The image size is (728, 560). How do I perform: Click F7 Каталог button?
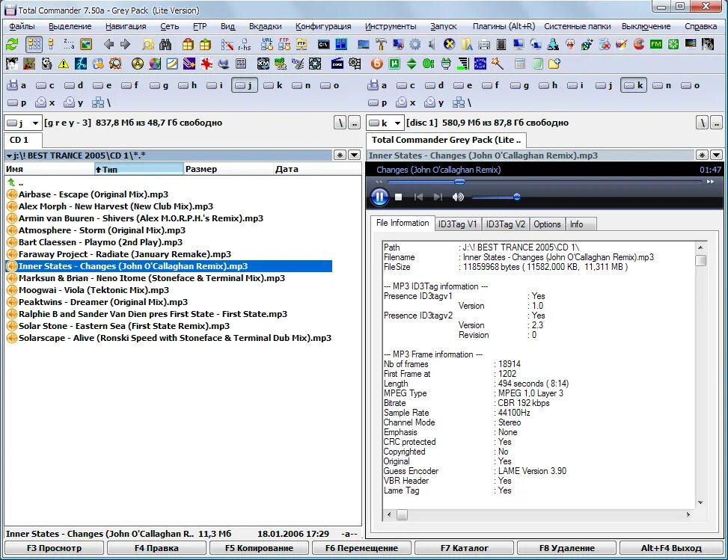465,548
